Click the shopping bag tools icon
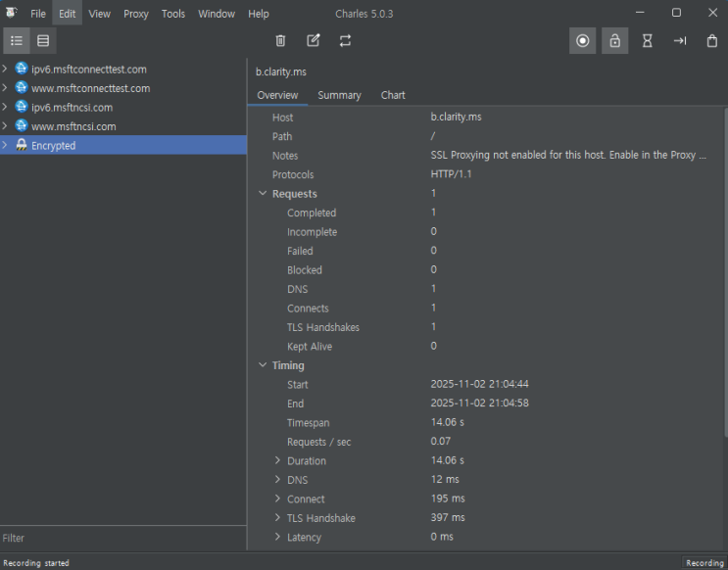728x570 pixels. [712, 41]
